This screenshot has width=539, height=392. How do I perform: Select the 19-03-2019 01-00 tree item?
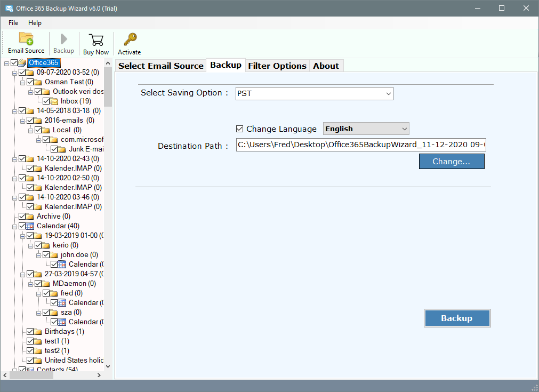click(74, 236)
